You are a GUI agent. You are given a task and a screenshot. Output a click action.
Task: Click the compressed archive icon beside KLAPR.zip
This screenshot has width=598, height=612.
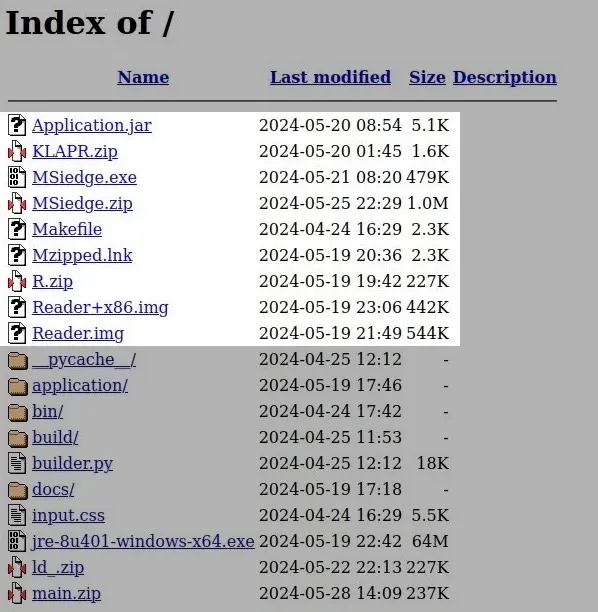pyautogui.click(x=17, y=151)
